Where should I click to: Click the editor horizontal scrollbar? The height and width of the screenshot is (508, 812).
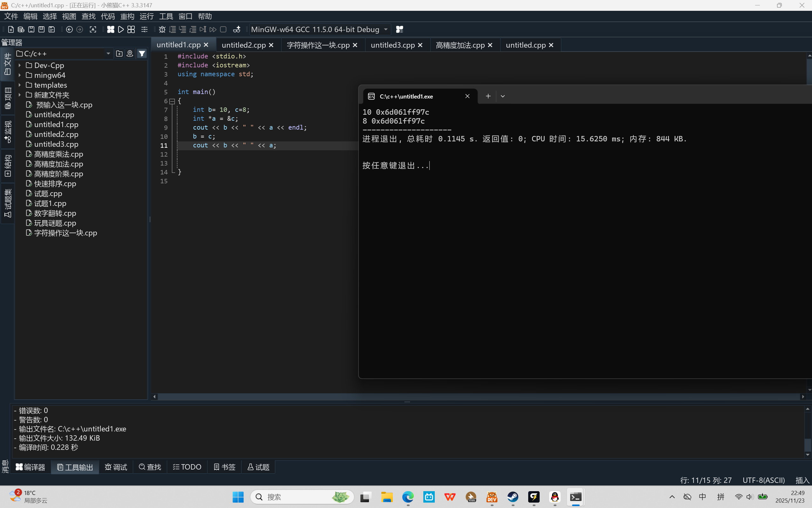pos(403,397)
